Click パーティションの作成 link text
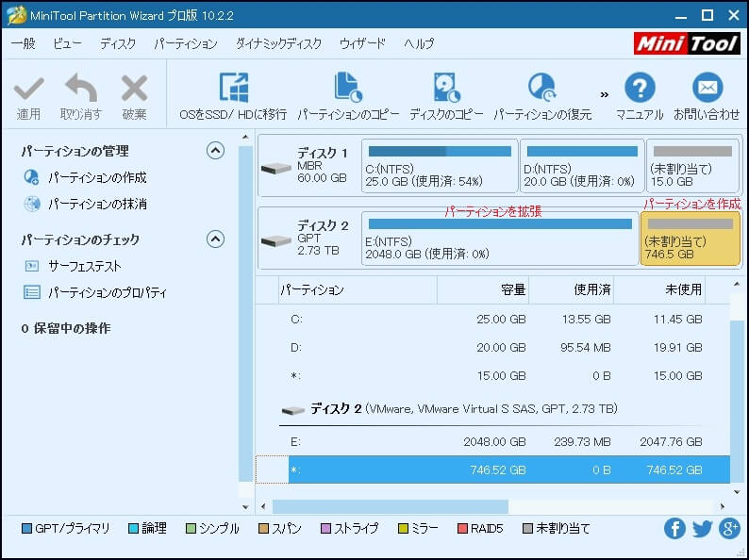Image resolution: width=749 pixels, height=560 pixels. pyautogui.click(x=97, y=177)
